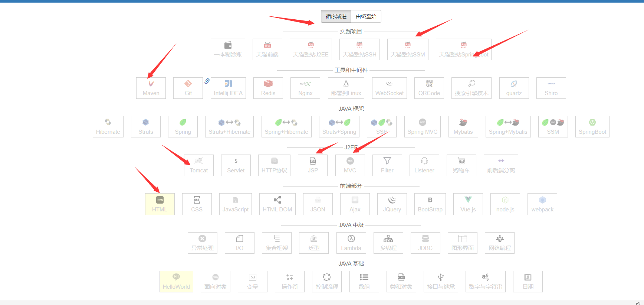Open the JQuery tutorial card
The image size is (644, 305).
(x=392, y=204)
